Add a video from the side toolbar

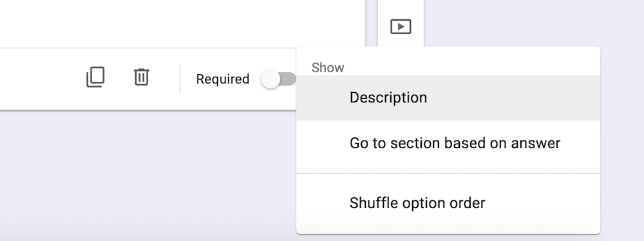point(401,26)
